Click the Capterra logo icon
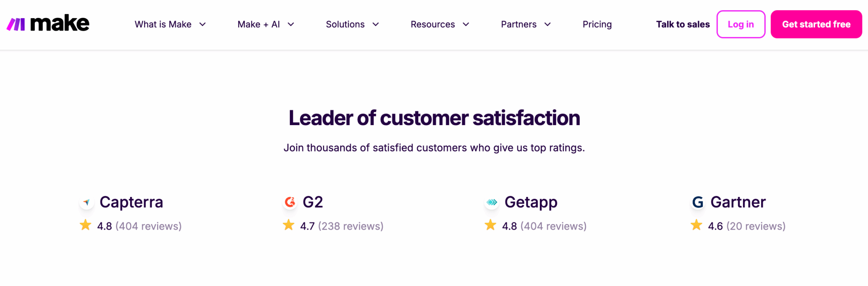 [86, 202]
